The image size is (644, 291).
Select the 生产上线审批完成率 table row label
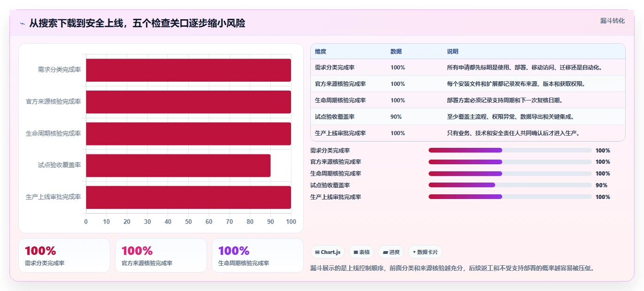(x=340, y=133)
